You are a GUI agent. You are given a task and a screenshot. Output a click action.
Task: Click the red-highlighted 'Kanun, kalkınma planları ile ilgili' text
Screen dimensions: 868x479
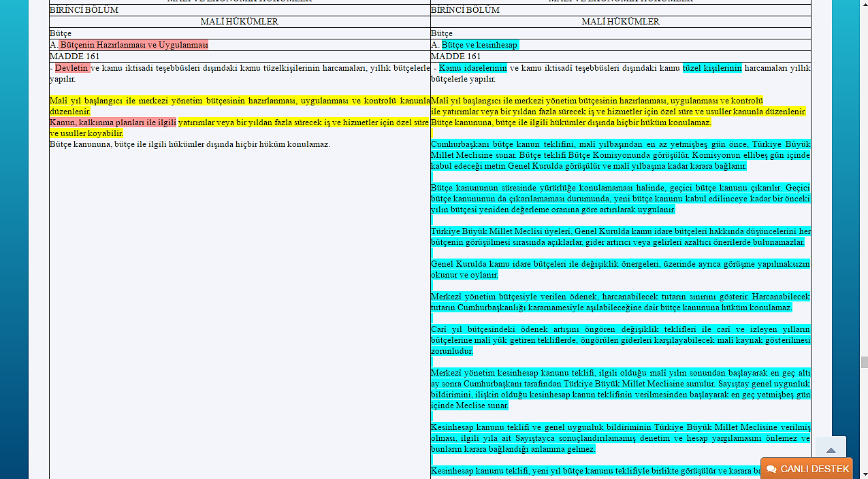112,122
